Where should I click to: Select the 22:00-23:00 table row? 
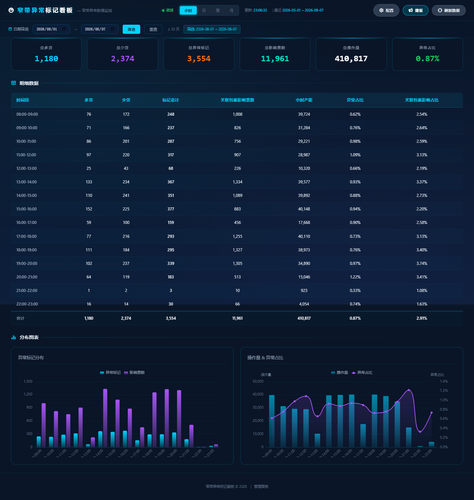click(x=237, y=304)
